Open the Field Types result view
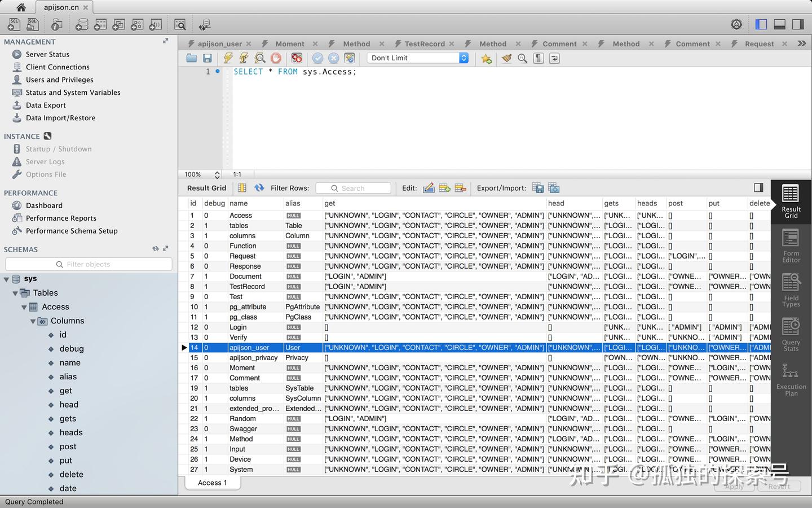Viewport: 812px width, 508px height. click(791, 290)
